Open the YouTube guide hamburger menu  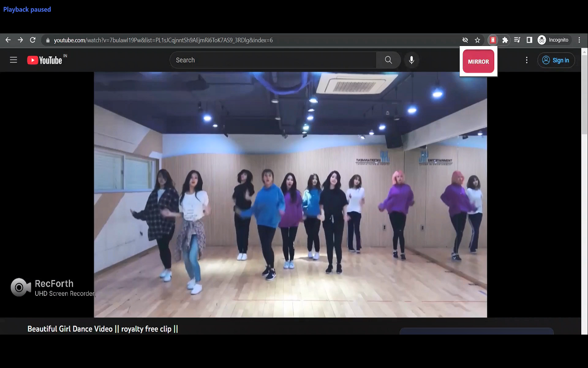[13, 60]
